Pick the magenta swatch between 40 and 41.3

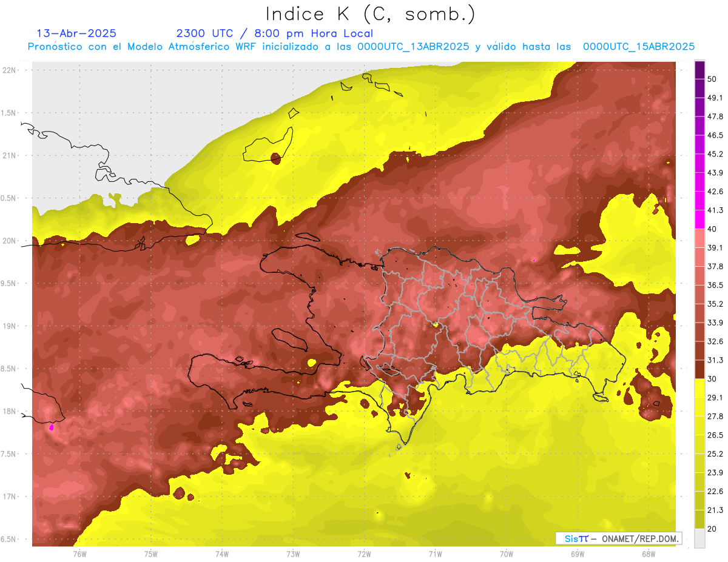[699, 219]
